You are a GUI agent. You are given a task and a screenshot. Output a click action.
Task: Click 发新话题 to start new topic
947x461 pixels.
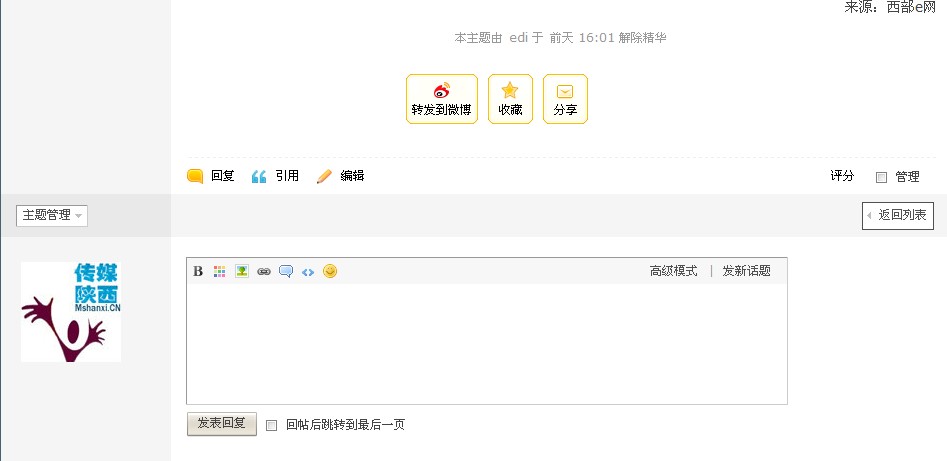(746, 271)
